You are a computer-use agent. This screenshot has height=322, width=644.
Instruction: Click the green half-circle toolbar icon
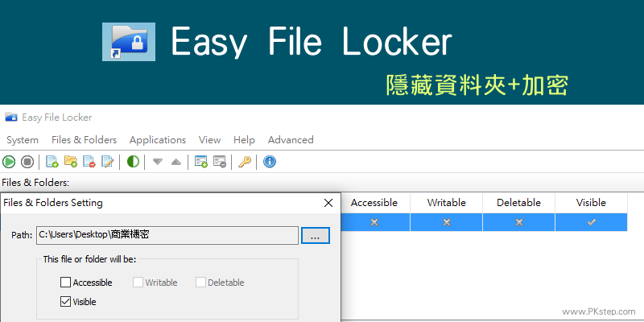[133, 162]
